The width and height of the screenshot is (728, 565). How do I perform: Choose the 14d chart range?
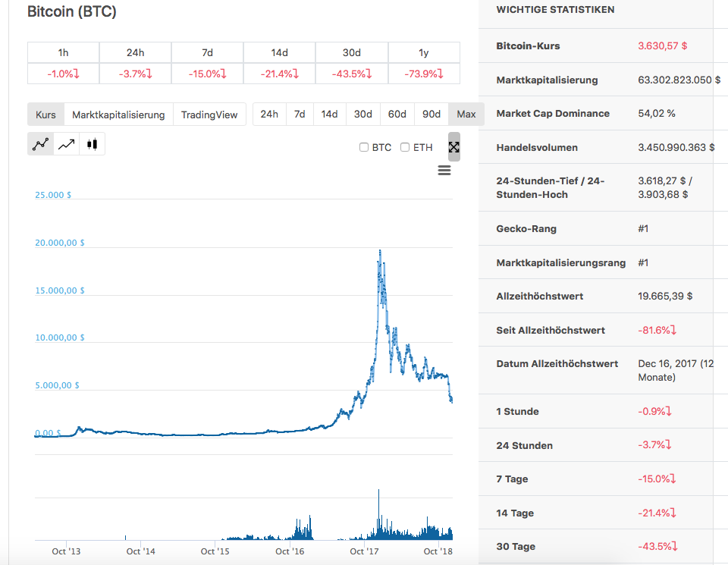pos(329,114)
